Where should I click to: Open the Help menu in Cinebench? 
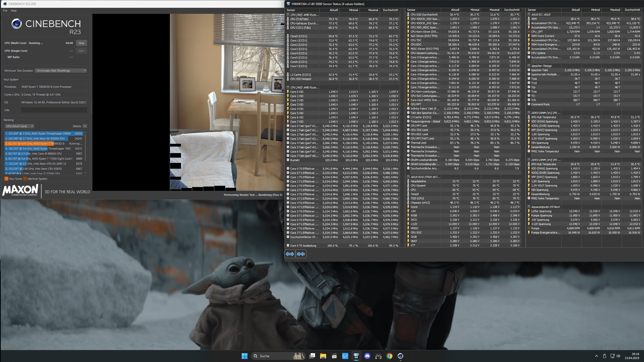14,11
